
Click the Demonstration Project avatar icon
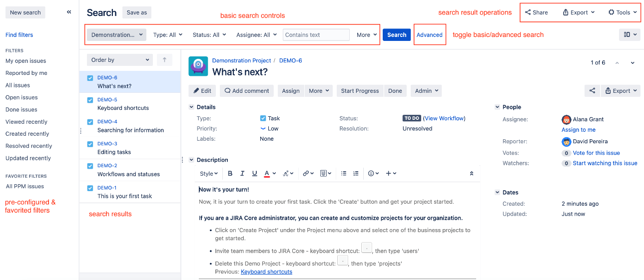[198, 66]
